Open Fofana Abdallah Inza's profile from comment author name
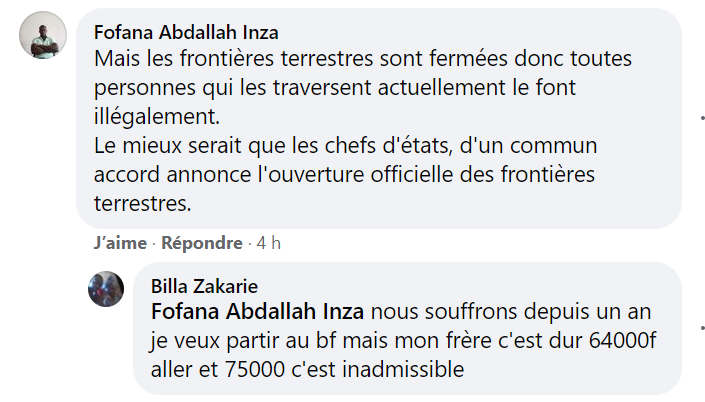Image resolution: width=705 pixels, height=402 pixels. point(185,33)
